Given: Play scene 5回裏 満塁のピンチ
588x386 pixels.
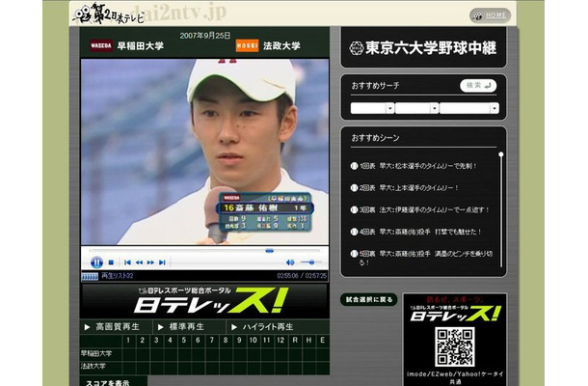Looking at the screenshot, I should tap(426, 258).
